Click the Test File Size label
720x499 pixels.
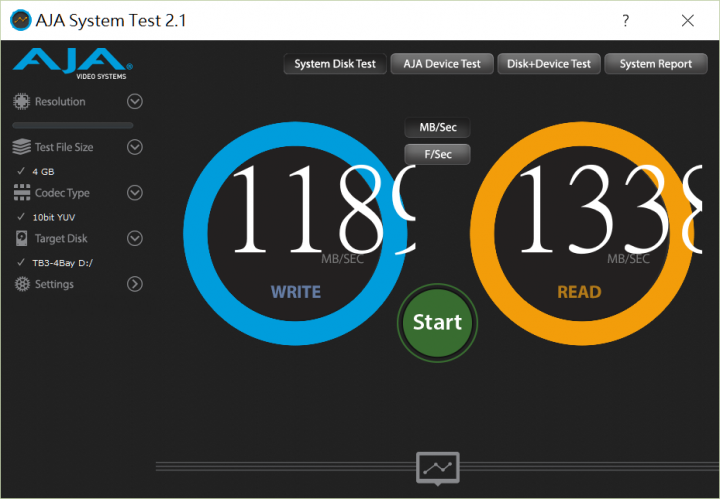coord(64,147)
